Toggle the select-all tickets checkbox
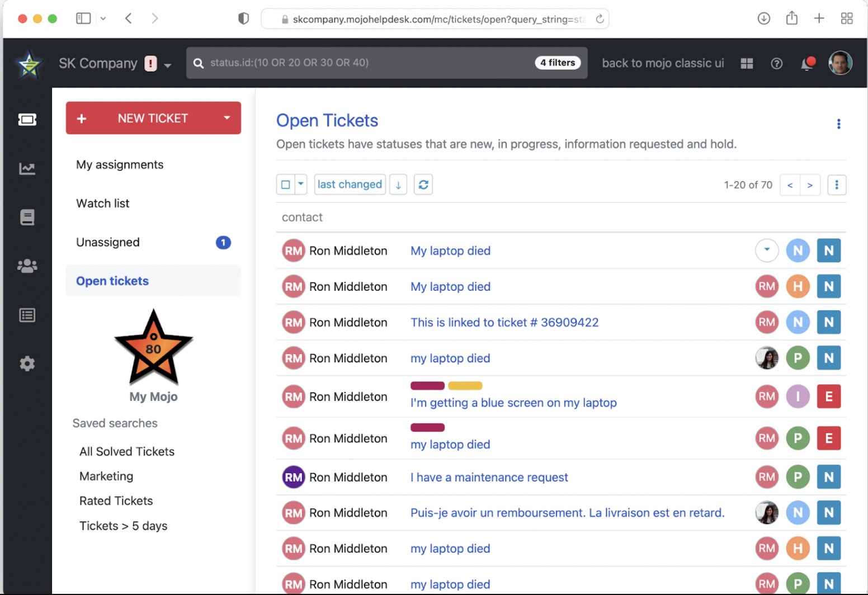 point(285,184)
